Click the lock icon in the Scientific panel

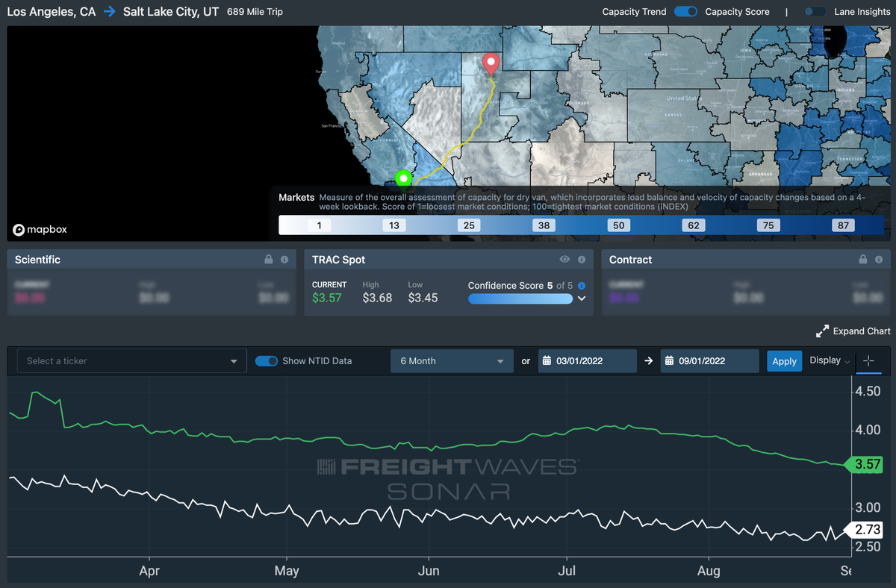click(x=269, y=260)
